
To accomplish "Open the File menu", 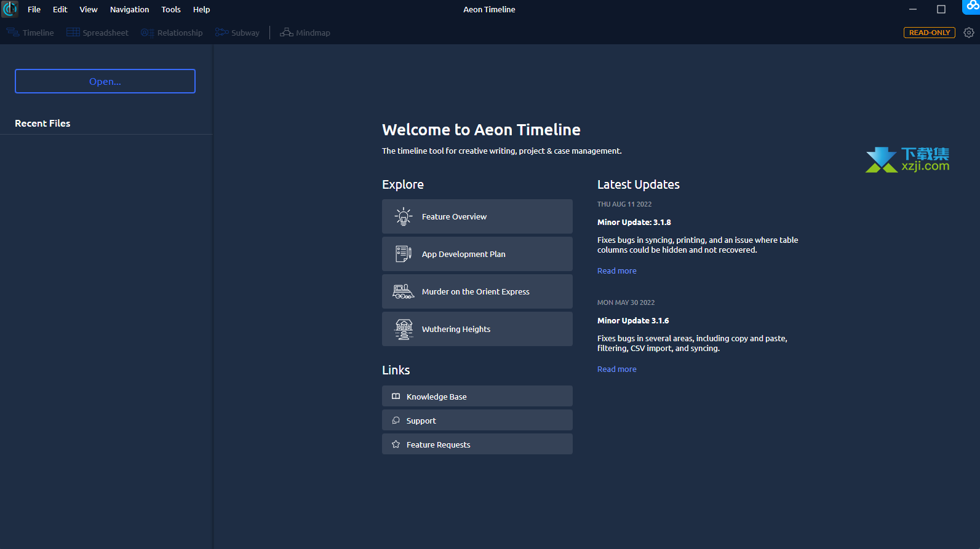I will (x=34, y=9).
